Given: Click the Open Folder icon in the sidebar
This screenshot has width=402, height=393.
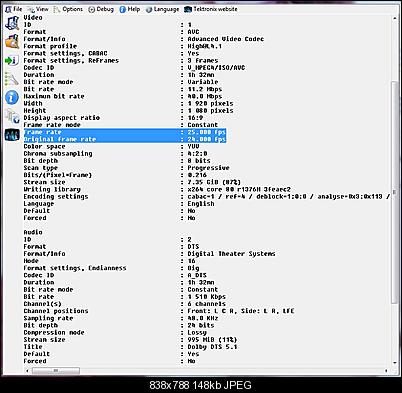Looking at the screenshot, I should point(12,41).
